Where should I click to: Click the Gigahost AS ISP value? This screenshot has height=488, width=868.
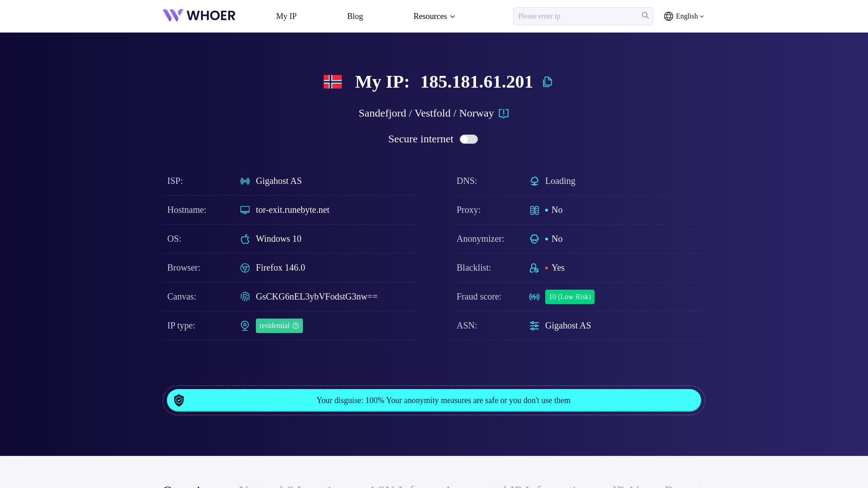coord(279,181)
